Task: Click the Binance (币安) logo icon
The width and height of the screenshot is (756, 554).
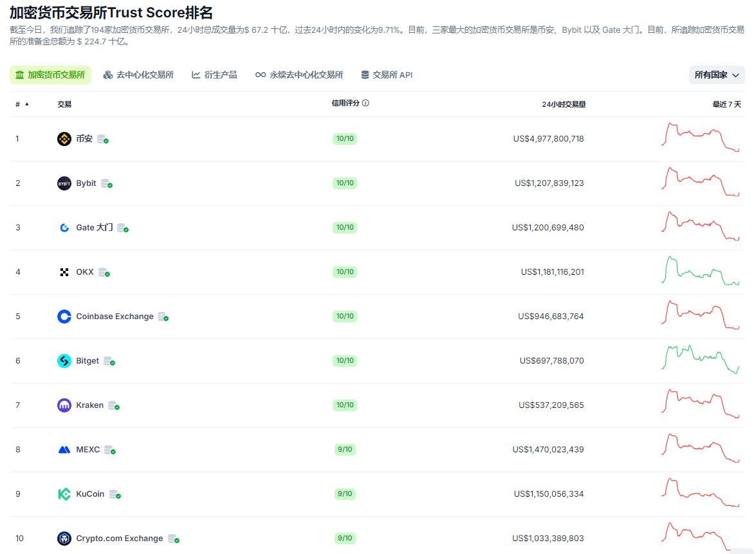Action: 64,139
